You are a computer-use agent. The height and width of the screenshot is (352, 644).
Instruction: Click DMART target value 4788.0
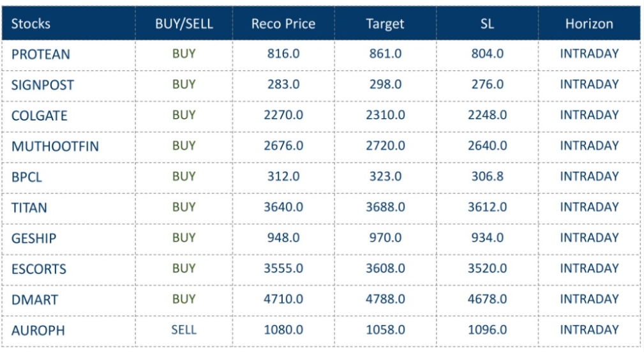click(x=385, y=299)
